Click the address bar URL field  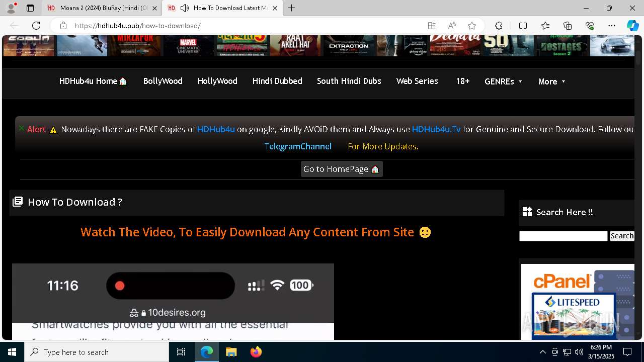(247, 26)
